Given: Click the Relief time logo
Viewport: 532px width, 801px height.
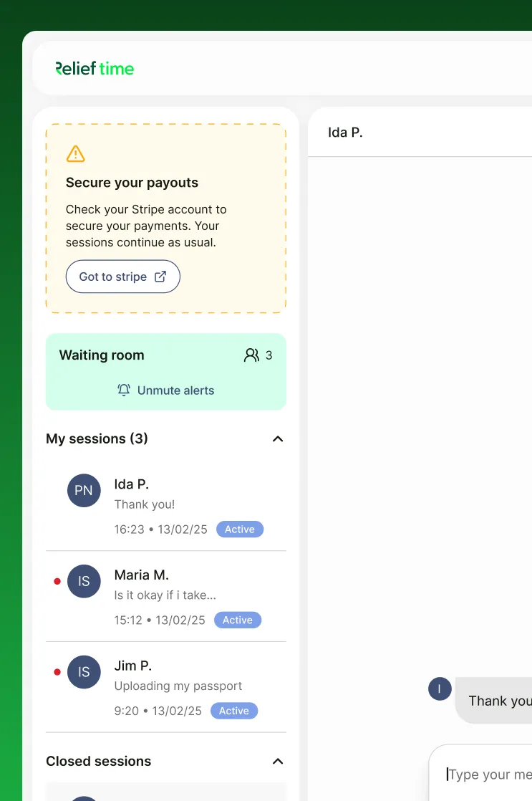Looking at the screenshot, I should (x=95, y=69).
